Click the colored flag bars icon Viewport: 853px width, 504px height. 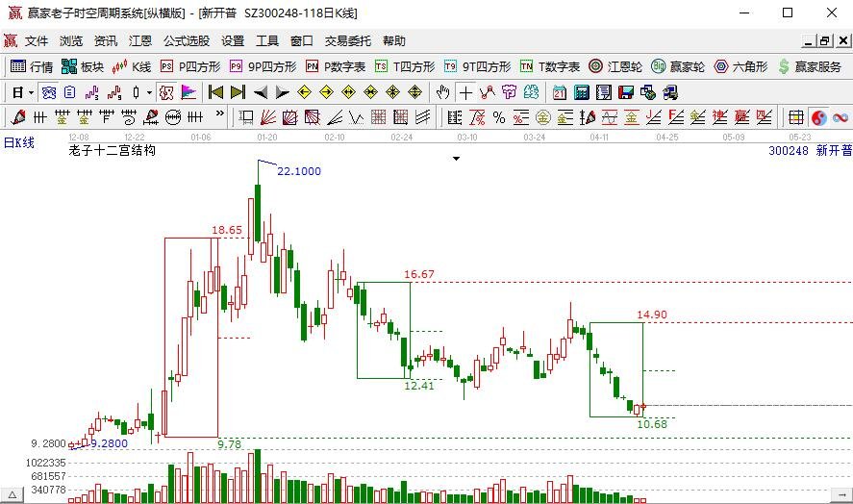click(x=188, y=93)
